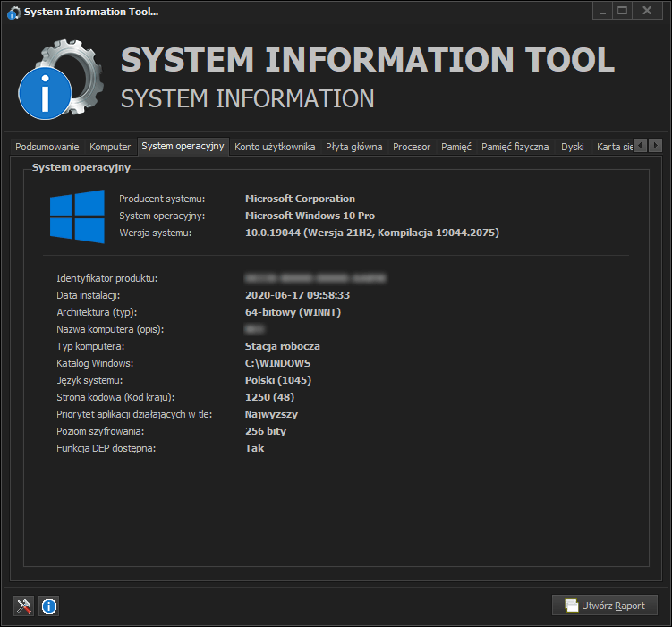Click the value 1250 (48)

click(x=269, y=397)
